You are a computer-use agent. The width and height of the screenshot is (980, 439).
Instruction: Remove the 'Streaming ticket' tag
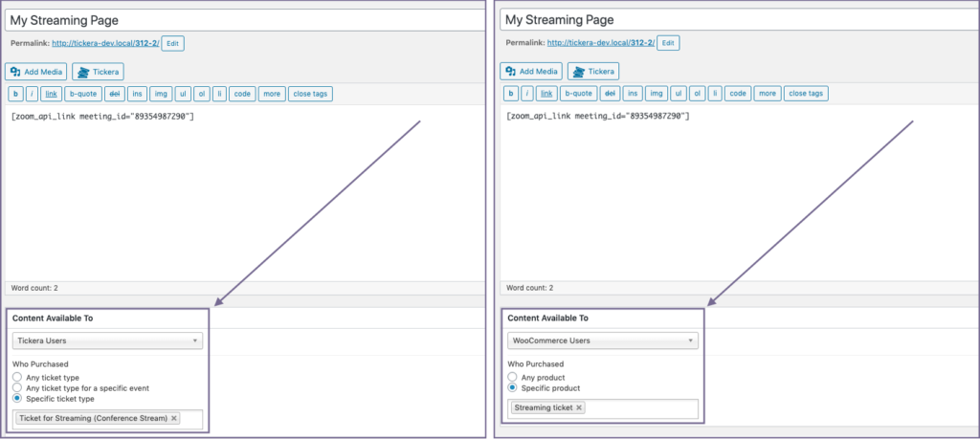click(579, 407)
